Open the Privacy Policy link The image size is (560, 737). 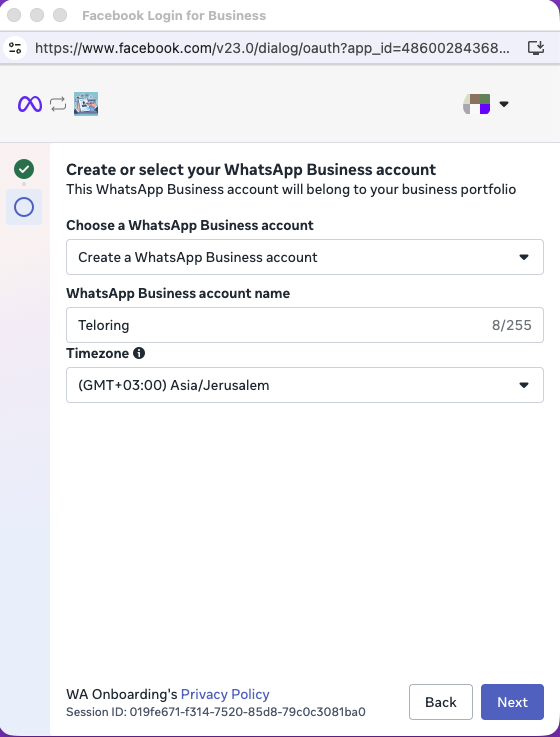click(x=225, y=694)
